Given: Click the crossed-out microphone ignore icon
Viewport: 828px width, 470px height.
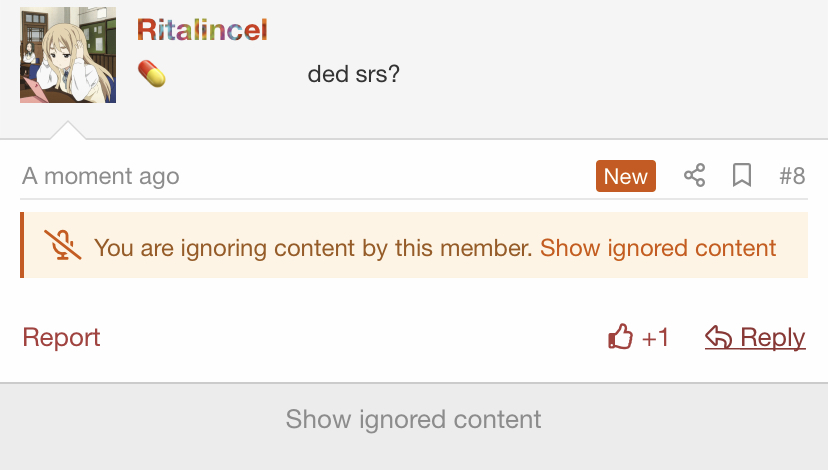Looking at the screenshot, I should point(63,245).
